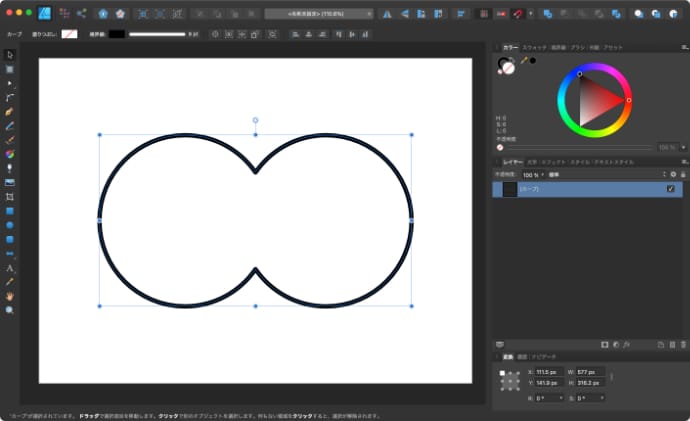Image resolution: width=690 pixels, height=421 pixels.
Task: Click the Flip Horizontal toolbar icon
Action: point(386,14)
